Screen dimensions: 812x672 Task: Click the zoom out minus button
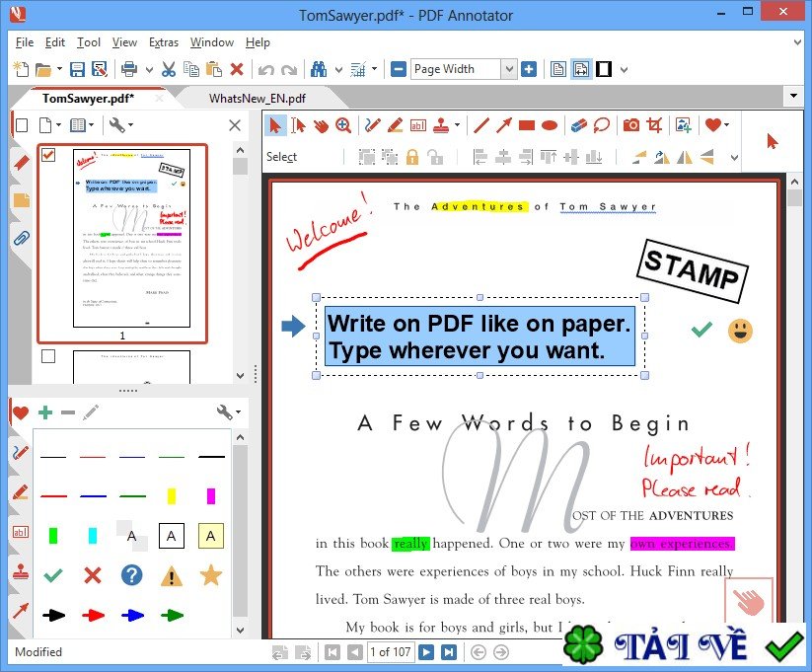[399, 69]
